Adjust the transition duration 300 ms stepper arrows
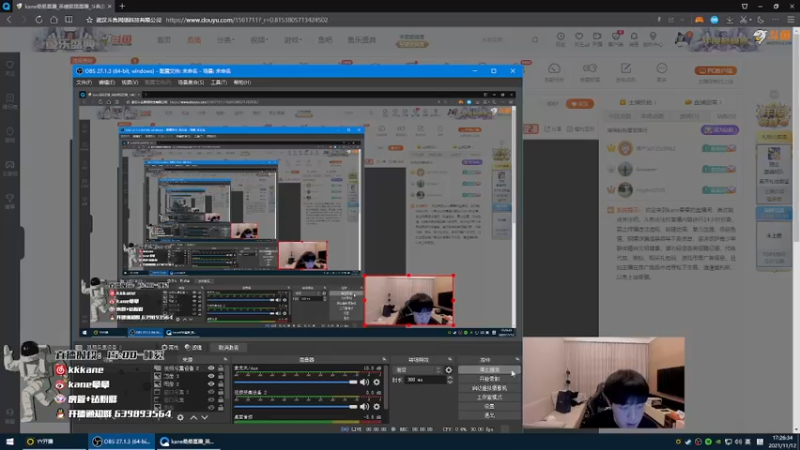800x450 pixels. (x=449, y=380)
